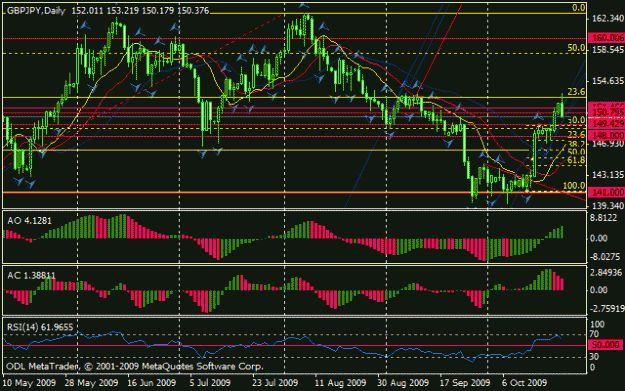Screen dimensions: 625x391
Task: Click the 6 Oct 2009 date label
Action: (x=525, y=383)
